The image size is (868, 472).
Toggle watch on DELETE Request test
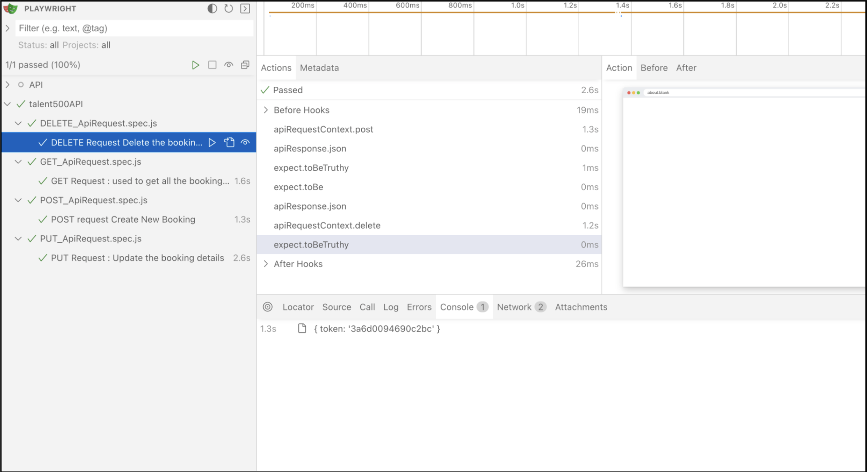tap(245, 143)
